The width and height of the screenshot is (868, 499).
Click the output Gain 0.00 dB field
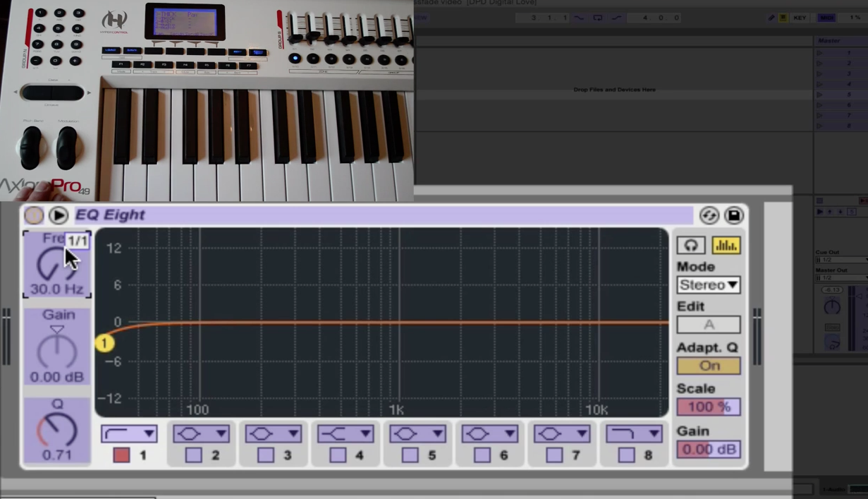coord(709,450)
